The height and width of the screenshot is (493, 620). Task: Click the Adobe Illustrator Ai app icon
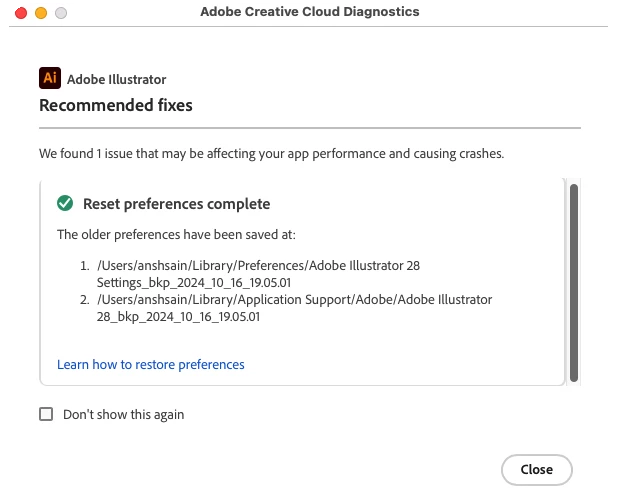click(50, 78)
